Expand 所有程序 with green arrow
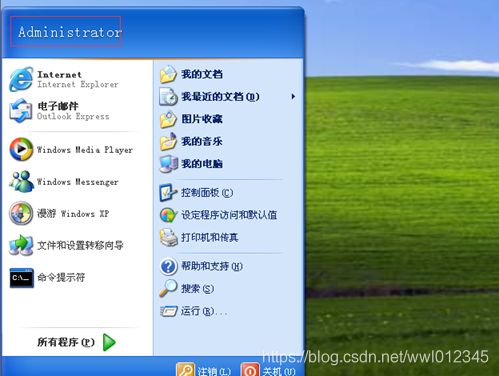The width and height of the screenshot is (499, 376). (109, 342)
